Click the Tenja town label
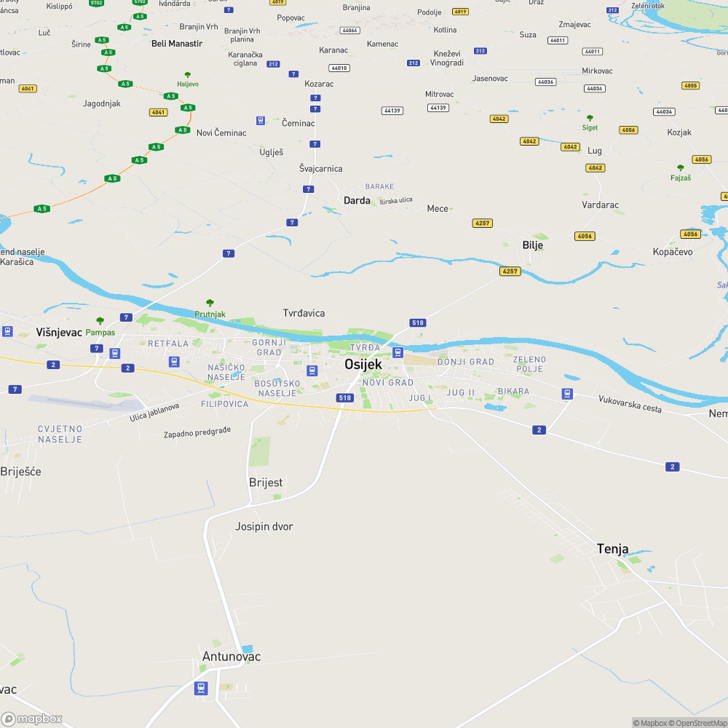The image size is (728, 728). [612, 549]
